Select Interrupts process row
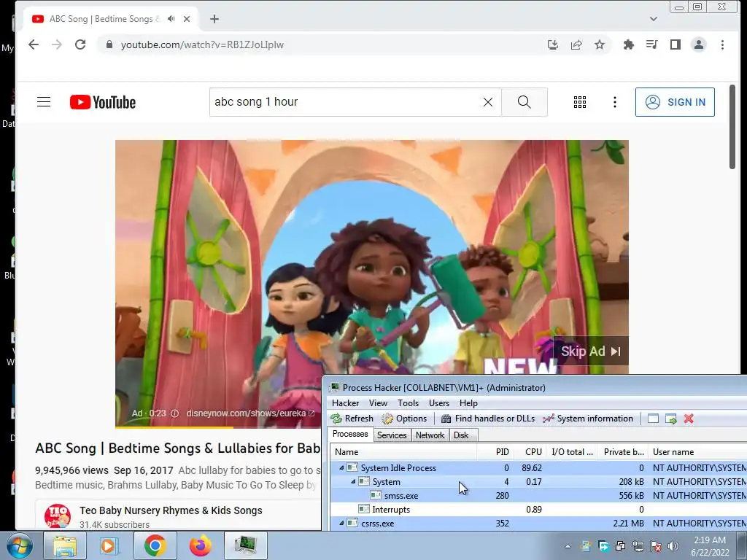This screenshot has width=747, height=560. 538,510
